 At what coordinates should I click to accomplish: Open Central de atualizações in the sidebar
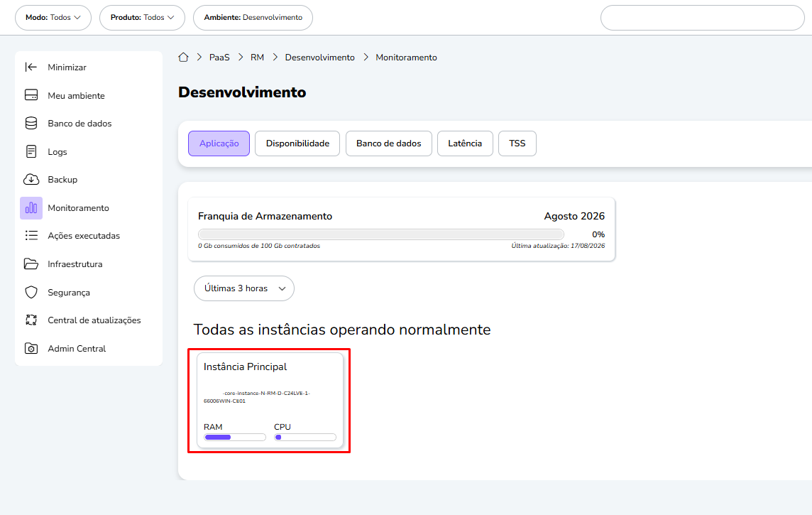click(94, 320)
